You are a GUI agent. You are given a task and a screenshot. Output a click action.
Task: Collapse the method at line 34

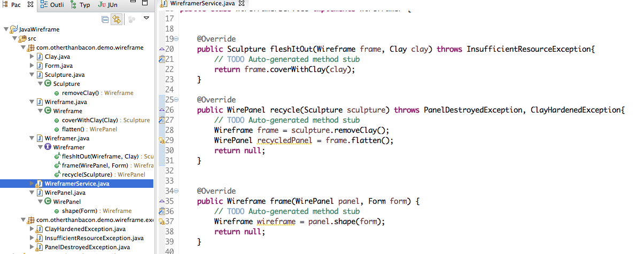point(177,191)
